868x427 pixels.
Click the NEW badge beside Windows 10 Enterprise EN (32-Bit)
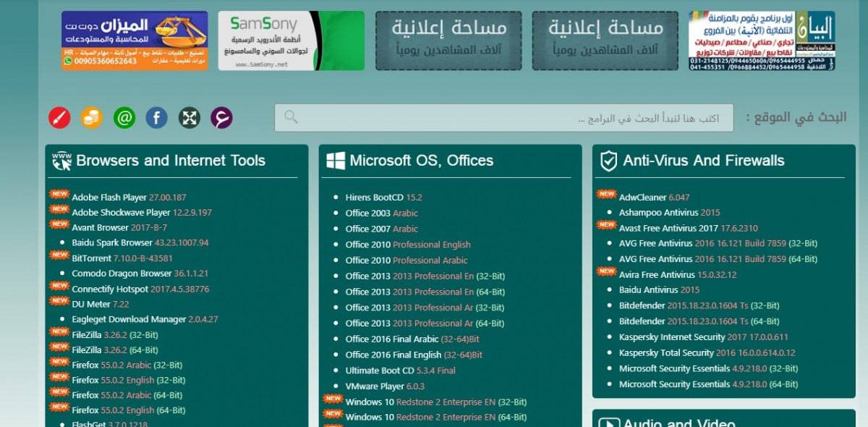tap(333, 399)
